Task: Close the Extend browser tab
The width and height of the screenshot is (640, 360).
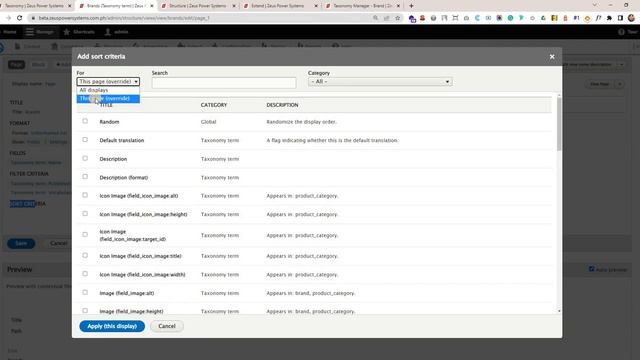Action: click(x=316, y=6)
